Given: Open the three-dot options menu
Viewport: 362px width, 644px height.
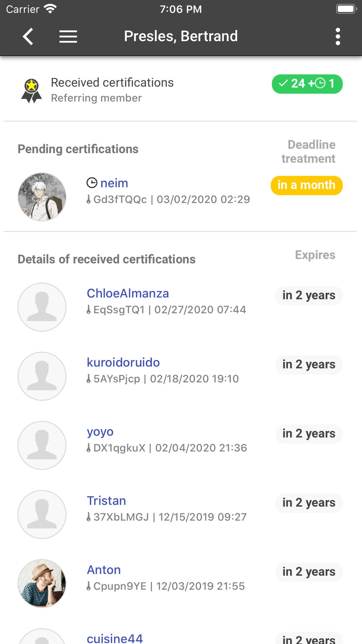Looking at the screenshot, I should 337,37.
